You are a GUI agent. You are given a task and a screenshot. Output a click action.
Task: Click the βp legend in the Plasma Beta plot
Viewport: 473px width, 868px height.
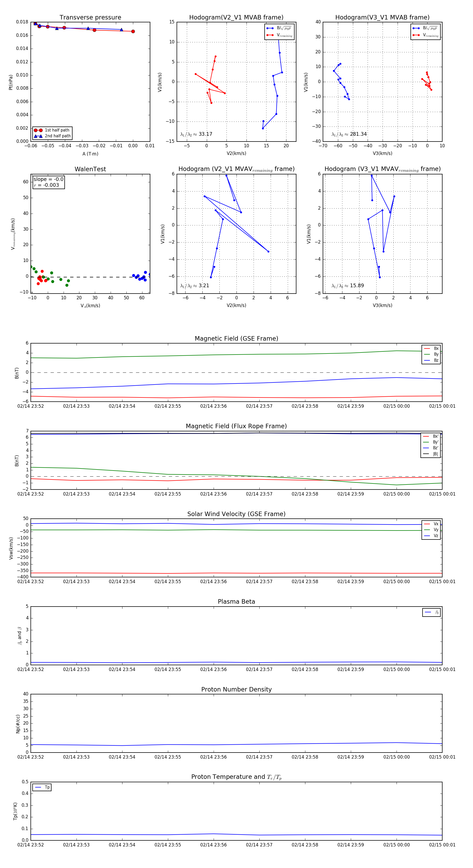[x=431, y=612]
